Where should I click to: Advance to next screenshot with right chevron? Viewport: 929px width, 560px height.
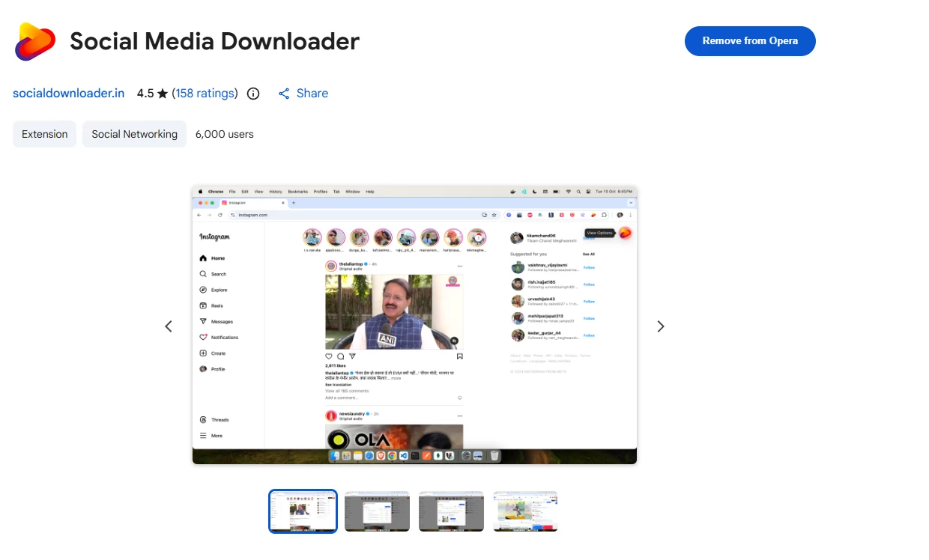(x=661, y=326)
